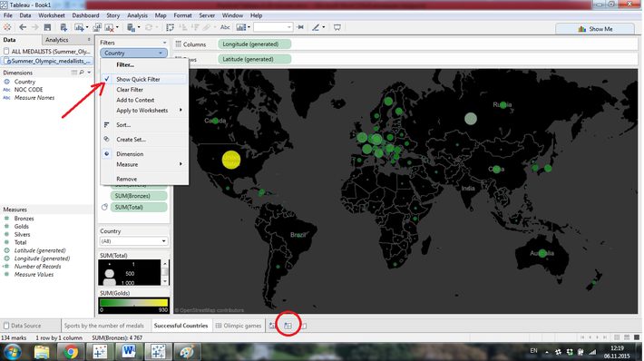Choose Add to Context menu entry
Image resolution: width=644 pixels, height=361 pixels.
tap(135, 100)
